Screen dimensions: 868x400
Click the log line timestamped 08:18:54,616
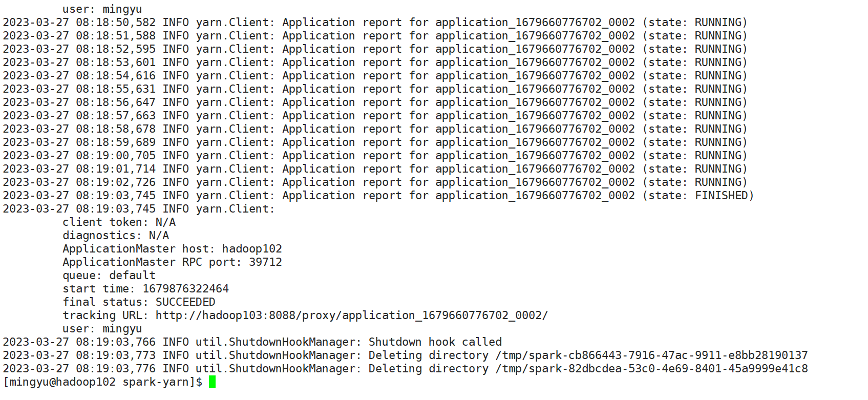pos(375,76)
